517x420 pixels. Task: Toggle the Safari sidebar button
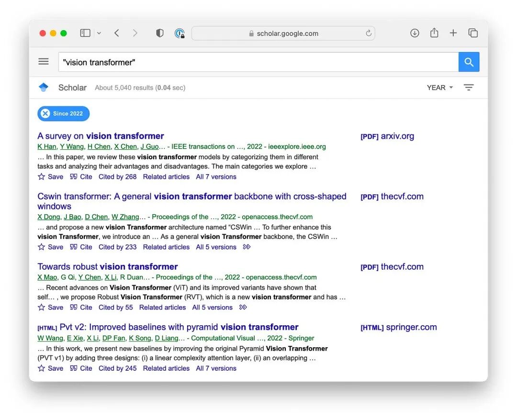(x=85, y=33)
